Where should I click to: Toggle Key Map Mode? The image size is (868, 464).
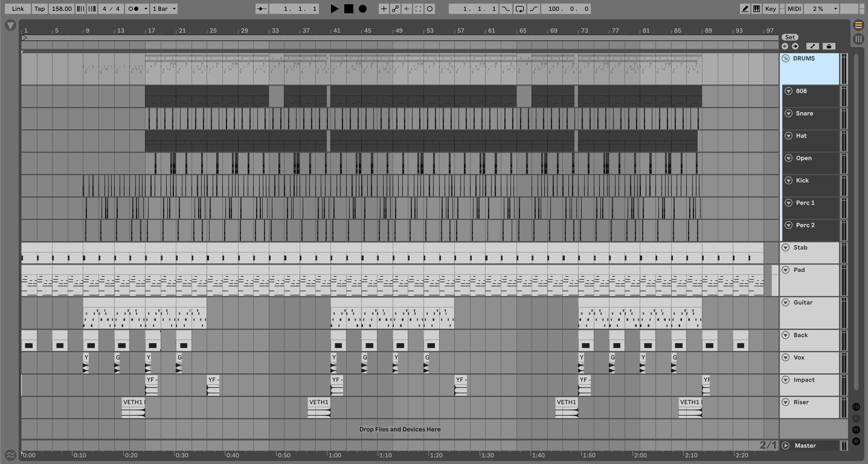[770, 9]
